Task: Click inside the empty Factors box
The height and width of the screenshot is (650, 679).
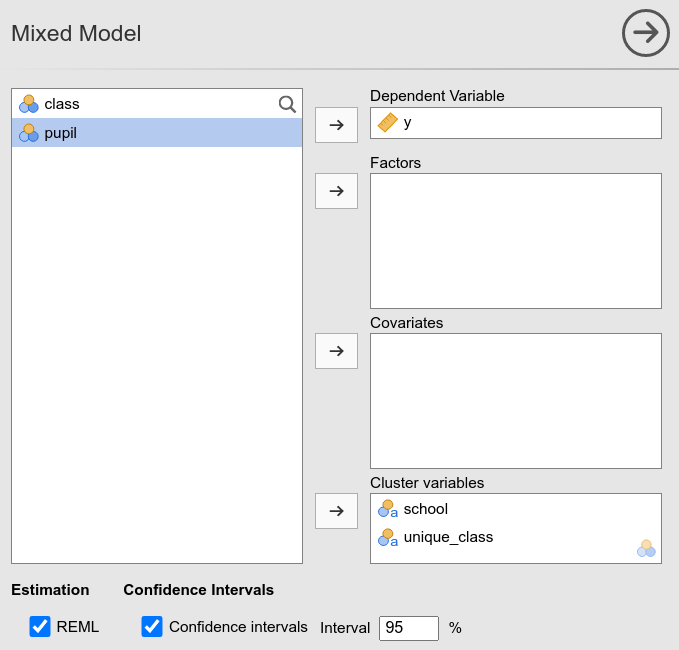Action: pos(516,241)
